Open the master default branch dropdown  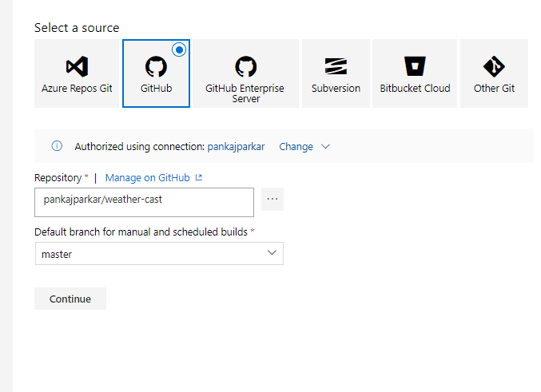tap(159, 253)
